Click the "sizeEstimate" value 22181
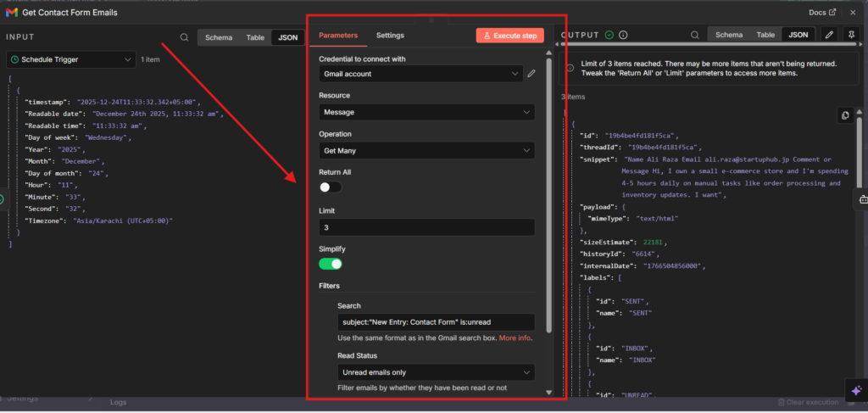This screenshot has height=413, width=868. [x=654, y=243]
